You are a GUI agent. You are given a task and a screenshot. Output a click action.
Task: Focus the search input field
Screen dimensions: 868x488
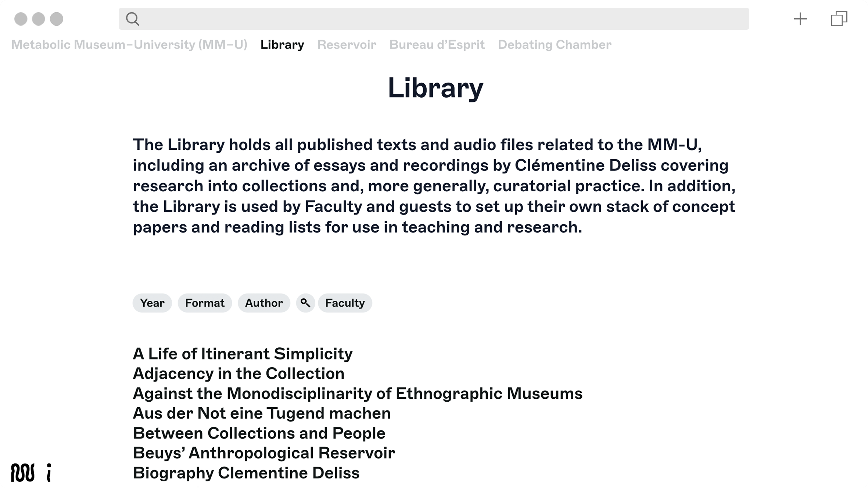(441, 19)
